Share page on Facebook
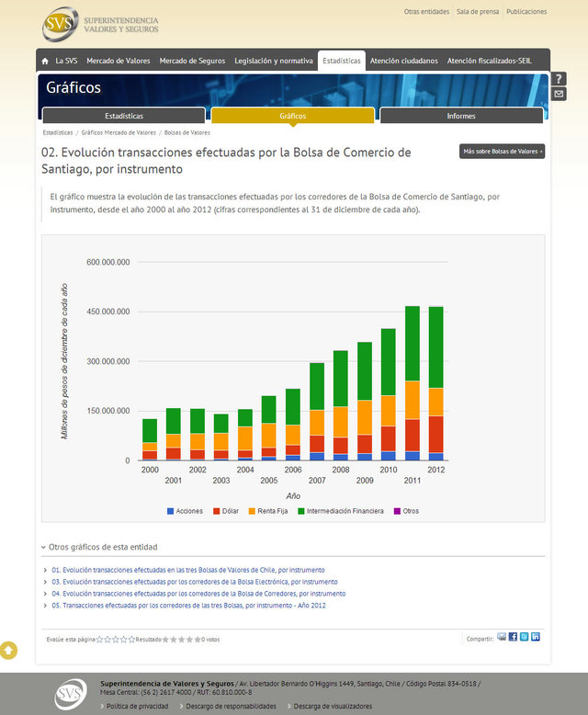The height and width of the screenshot is (715, 588). [x=513, y=637]
